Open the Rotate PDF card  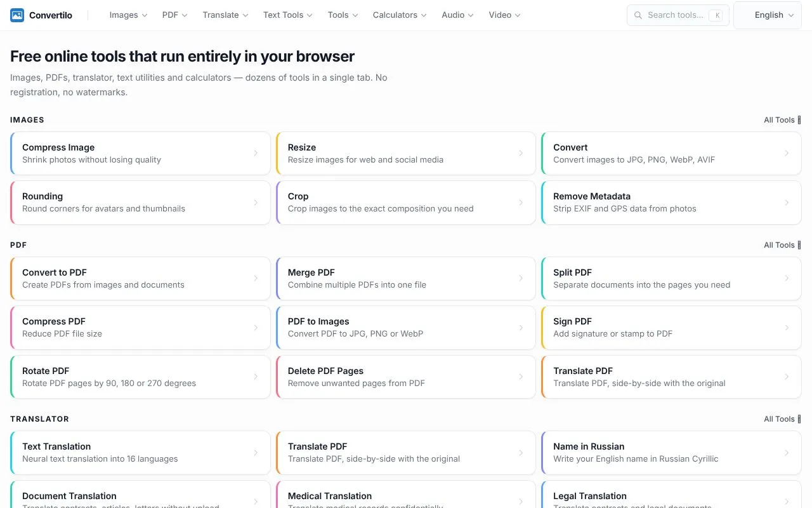point(140,377)
